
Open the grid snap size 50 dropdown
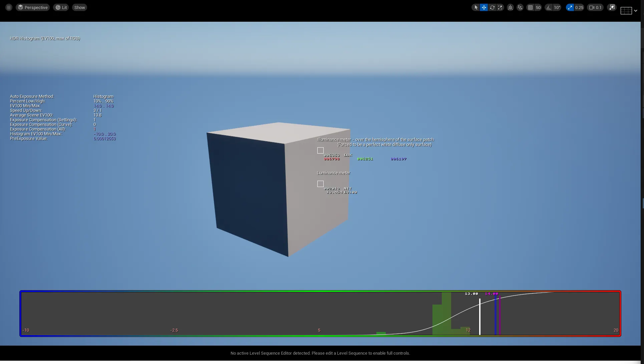click(538, 7)
